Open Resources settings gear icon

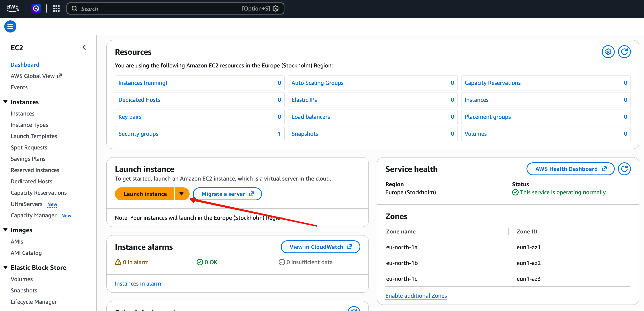[608, 52]
